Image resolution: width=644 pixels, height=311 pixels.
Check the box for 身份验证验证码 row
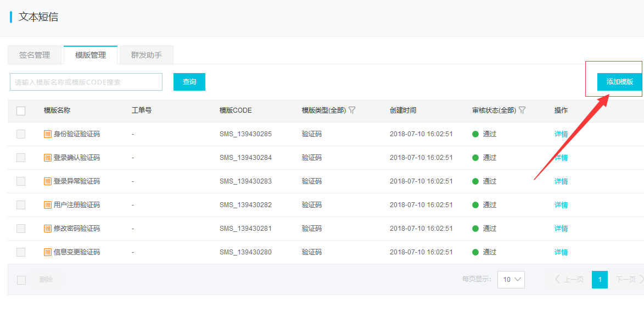pyautogui.click(x=21, y=134)
